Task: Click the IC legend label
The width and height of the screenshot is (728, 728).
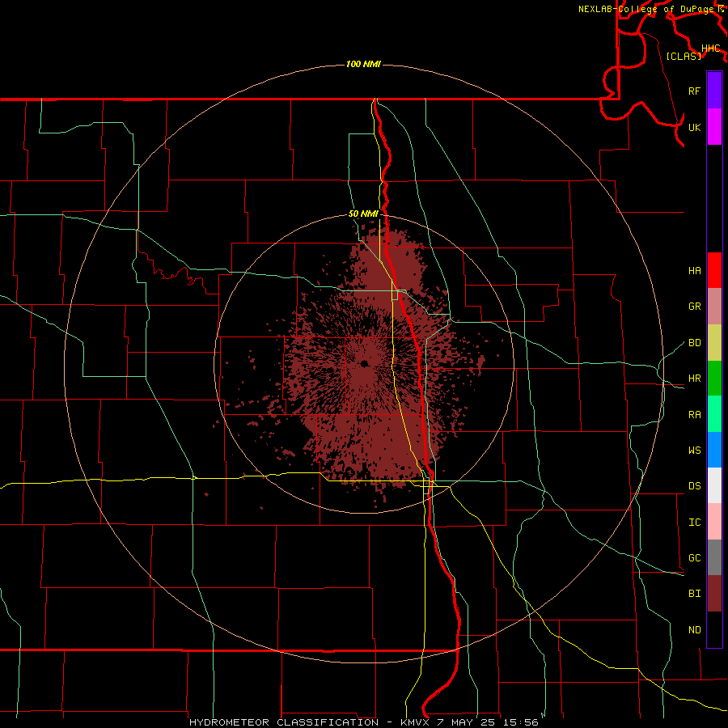Action: tap(694, 523)
